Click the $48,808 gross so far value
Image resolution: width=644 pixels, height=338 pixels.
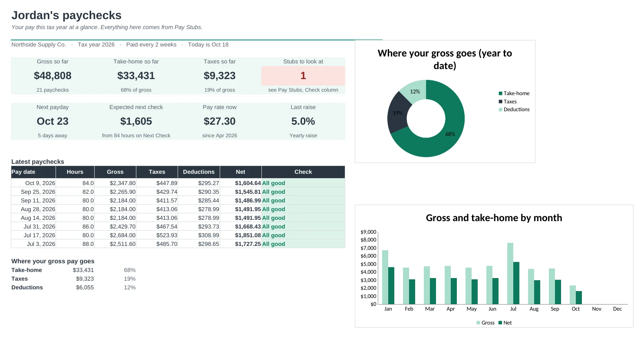point(53,76)
